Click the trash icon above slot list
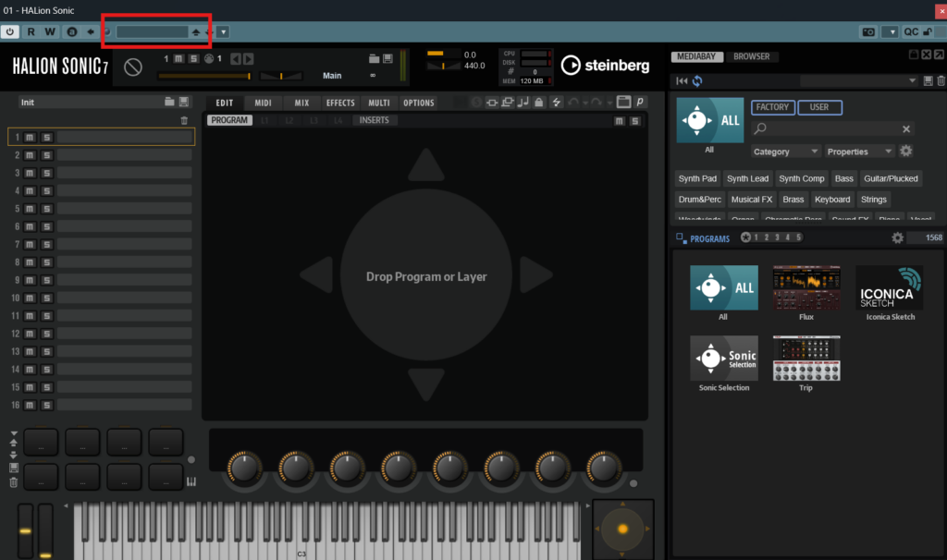947x560 pixels. pos(184,120)
